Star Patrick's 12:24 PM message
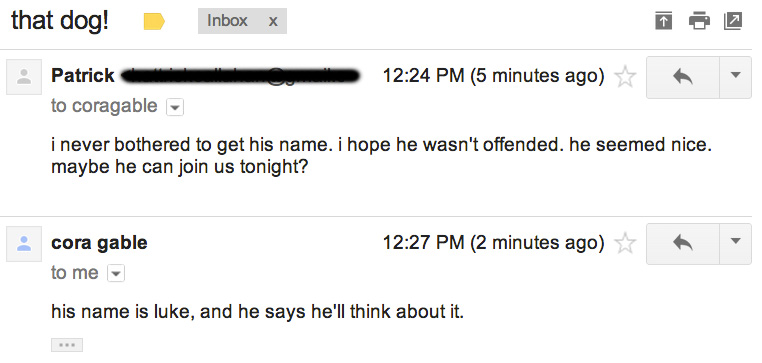Viewport: 762px width, 363px height. (x=625, y=77)
